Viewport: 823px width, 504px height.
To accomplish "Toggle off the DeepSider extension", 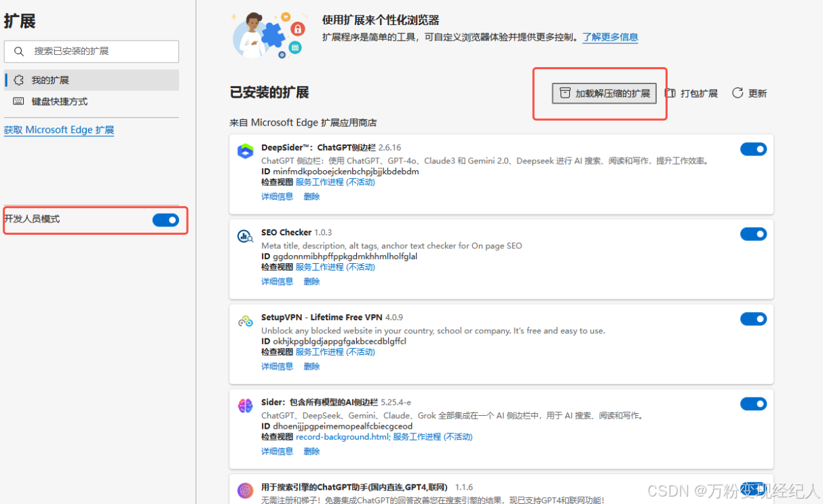I will [753, 149].
